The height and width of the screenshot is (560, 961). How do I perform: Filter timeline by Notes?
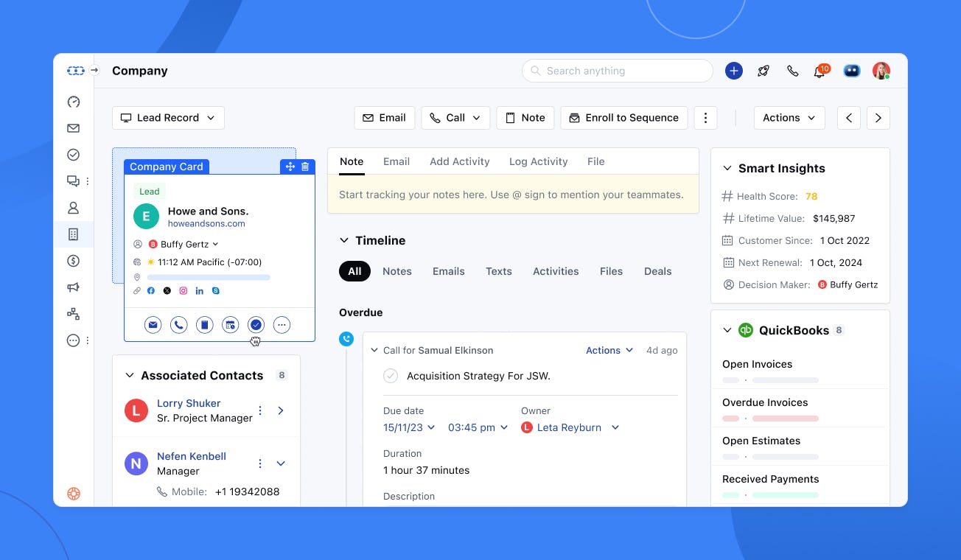[397, 271]
